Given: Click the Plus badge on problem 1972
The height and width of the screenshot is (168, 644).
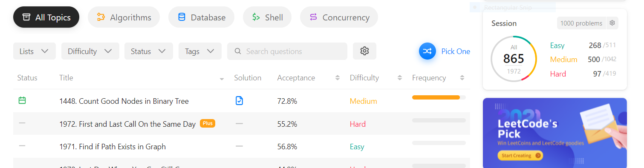Looking at the screenshot, I should [208, 123].
